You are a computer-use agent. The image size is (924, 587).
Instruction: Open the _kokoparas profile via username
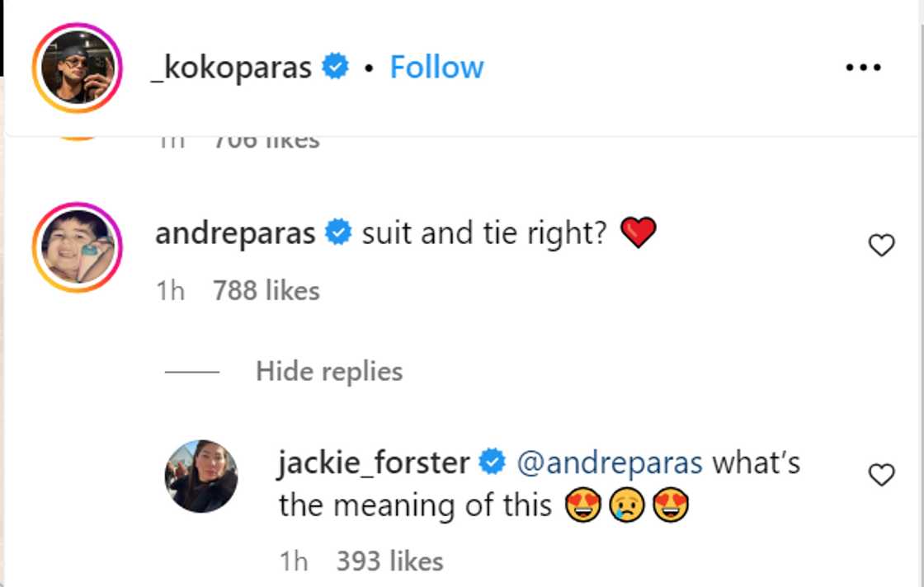231,68
